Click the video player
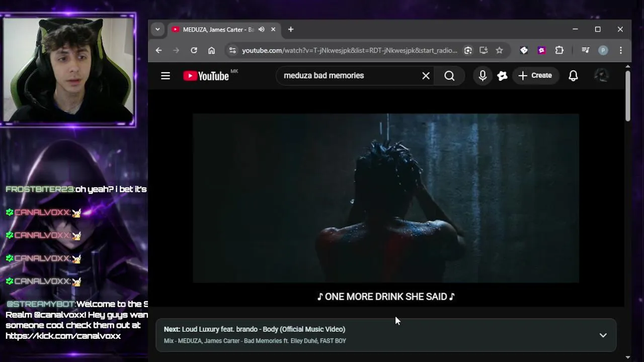 386,198
